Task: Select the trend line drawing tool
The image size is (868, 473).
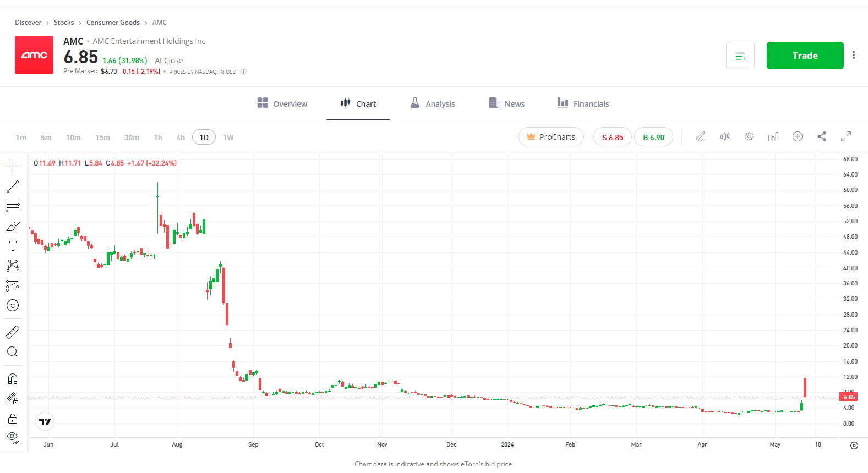Action: (x=13, y=187)
